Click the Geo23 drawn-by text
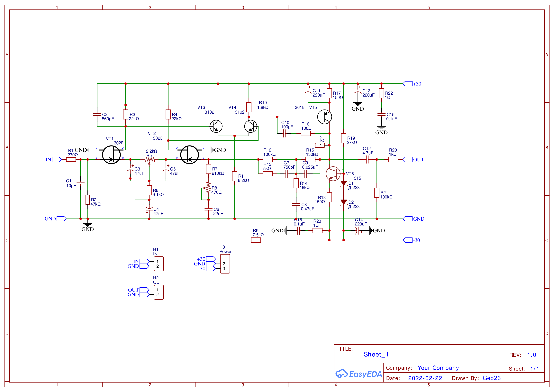This screenshot has height=392, width=554. click(x=491, y=378)
